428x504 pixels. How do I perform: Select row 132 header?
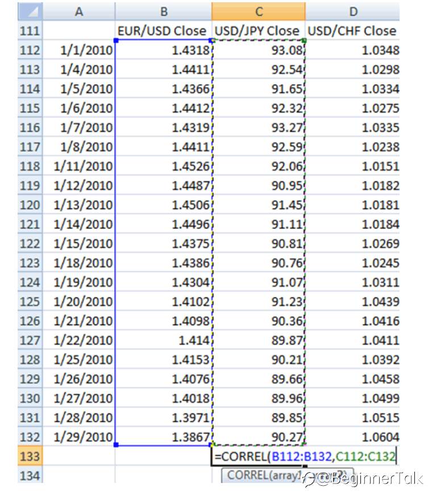(30, 436)
